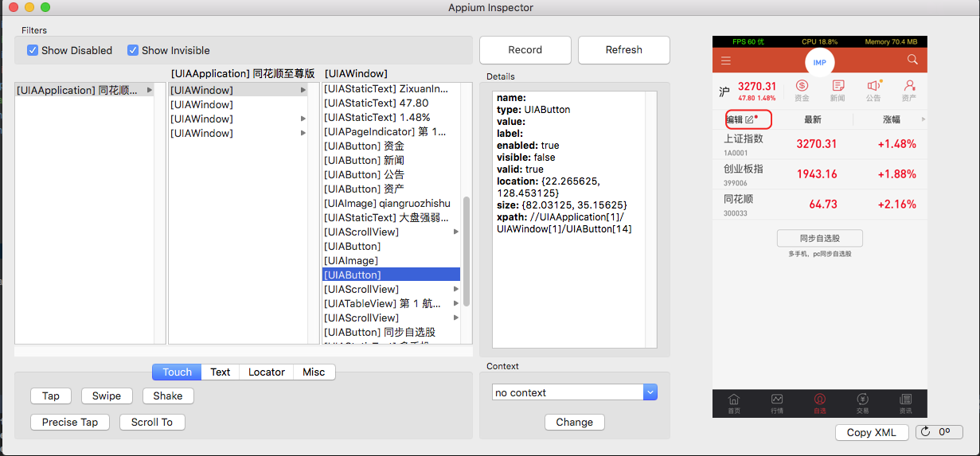Image resolution: width=980 pixels, height=456 pixels.
Task: Click the Refresh button
Action: (624, 49)
